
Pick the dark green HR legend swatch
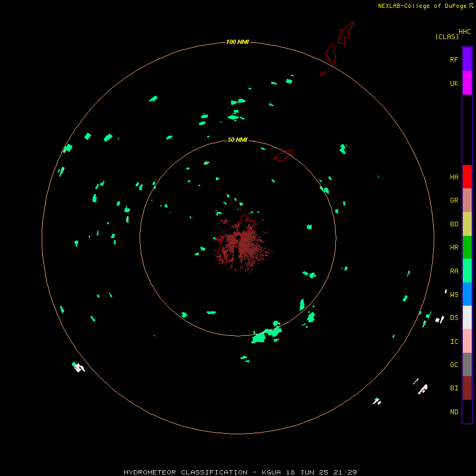[x=467, y=248]
